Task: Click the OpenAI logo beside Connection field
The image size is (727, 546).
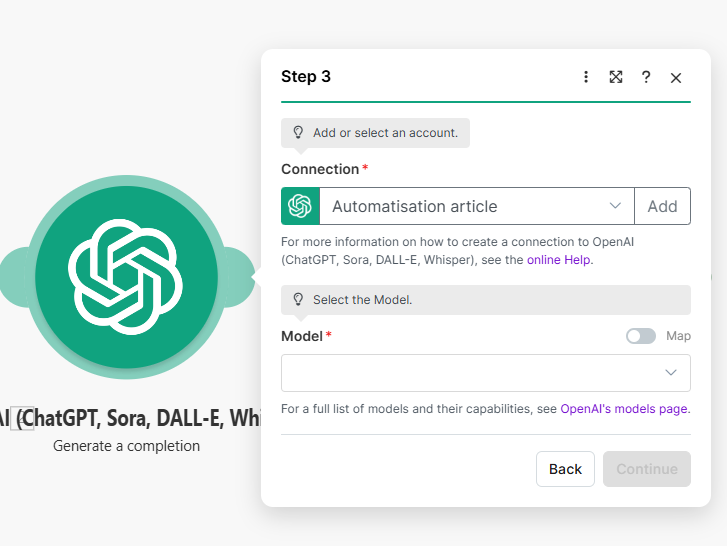Action: tap(300, 206)
